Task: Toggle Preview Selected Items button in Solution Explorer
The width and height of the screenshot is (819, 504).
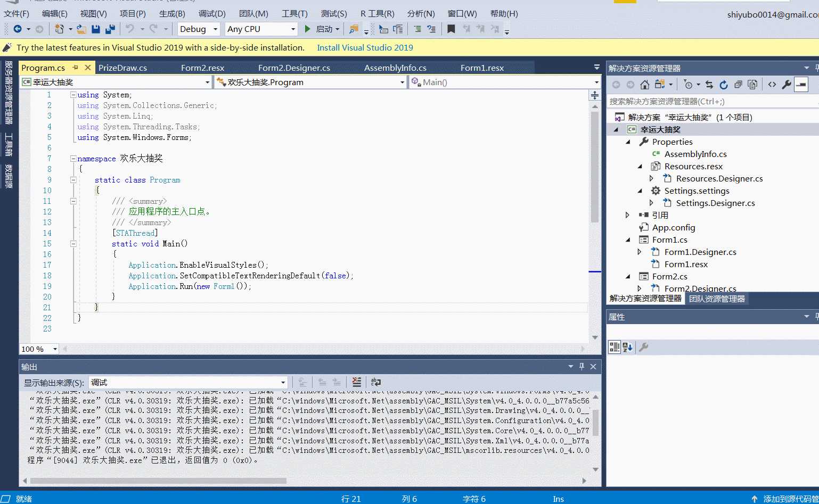Action: [801, 85]
